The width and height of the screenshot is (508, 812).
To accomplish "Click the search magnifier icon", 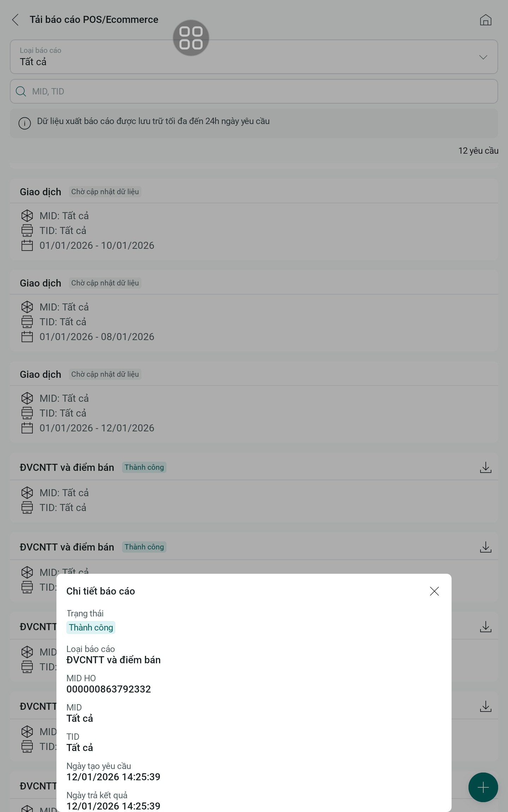I will (21, 92).
